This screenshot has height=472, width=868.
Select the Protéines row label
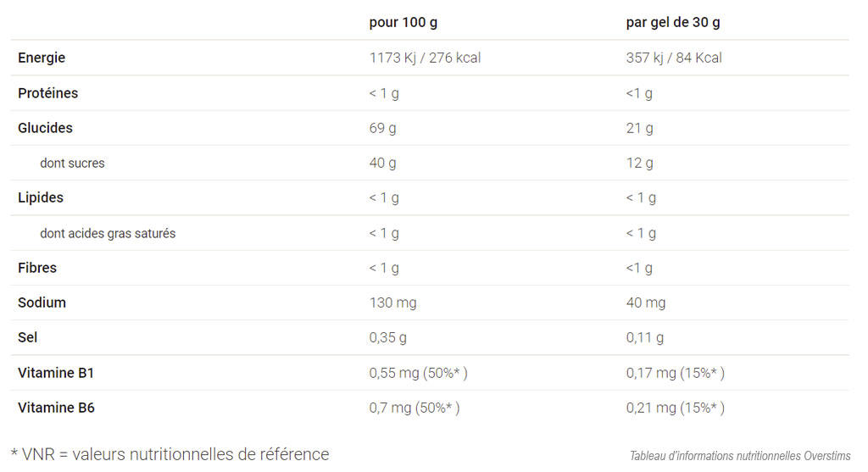tap(47, 93)
